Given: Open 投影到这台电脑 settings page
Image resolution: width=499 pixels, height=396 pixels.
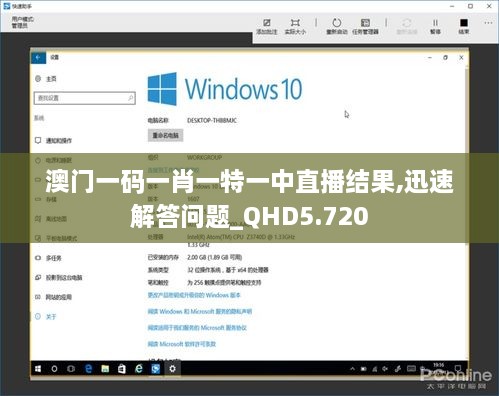Looking at the screenshot, I should coord(59,277).
